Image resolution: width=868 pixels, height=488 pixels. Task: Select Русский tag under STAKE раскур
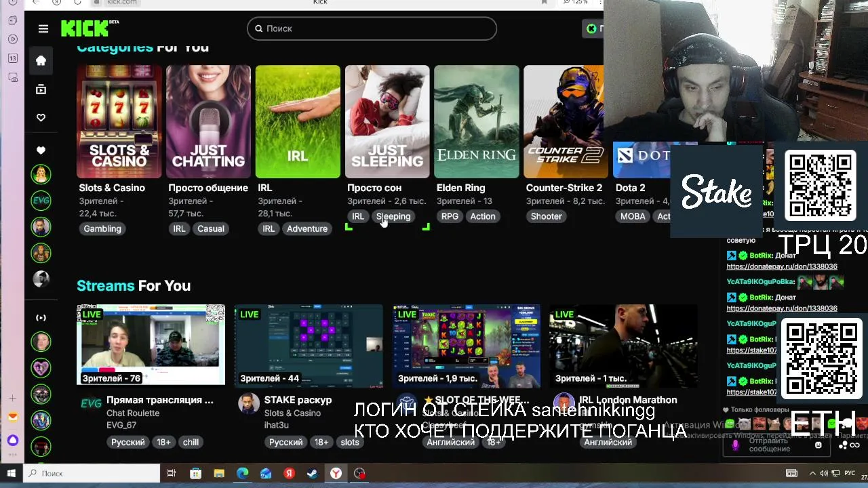pyautogui.click(x=286, y=442)
